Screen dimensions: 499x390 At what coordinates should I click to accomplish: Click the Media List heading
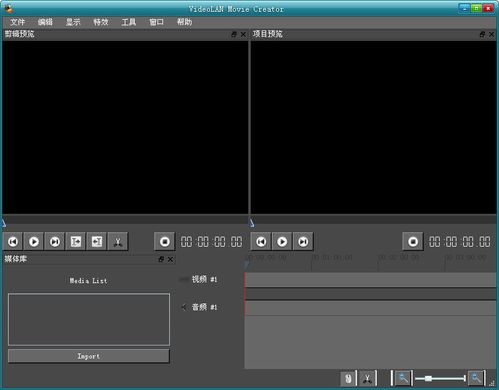point(88,281)
